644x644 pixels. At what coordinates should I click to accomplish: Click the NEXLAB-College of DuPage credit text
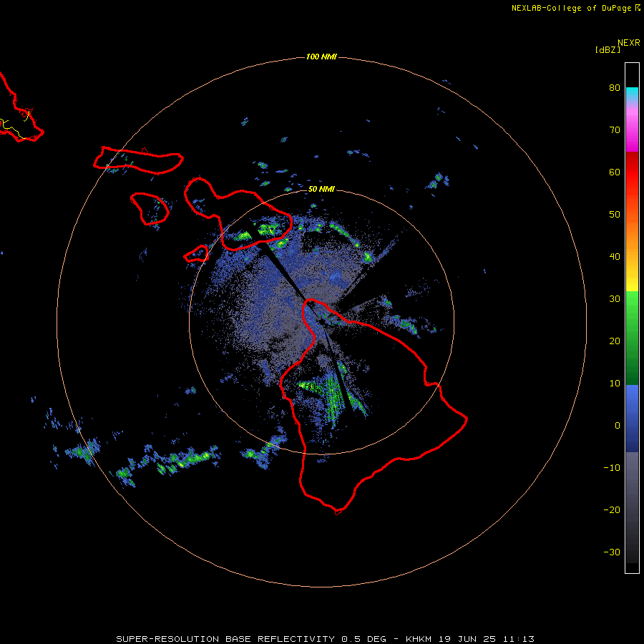pos(572,8)
